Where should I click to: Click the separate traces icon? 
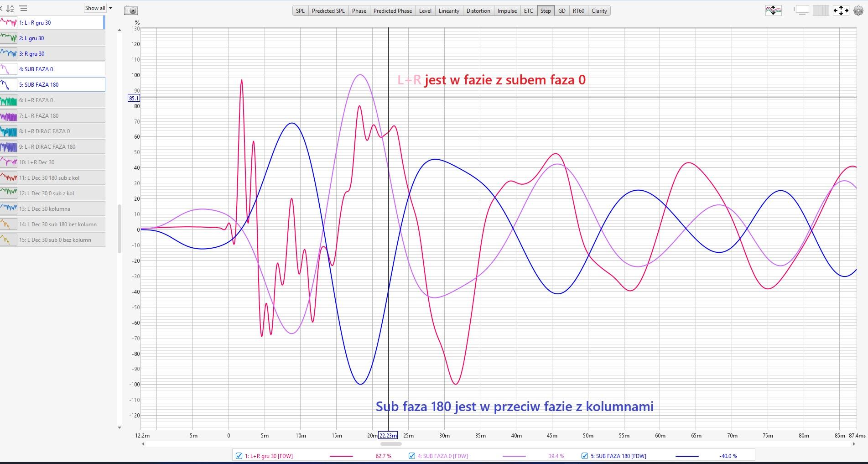click(x=773, y=10)
